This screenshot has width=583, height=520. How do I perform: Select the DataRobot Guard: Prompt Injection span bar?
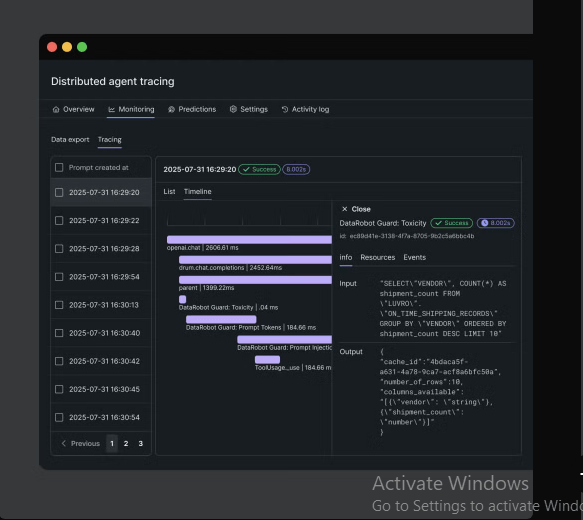click(x=284, y=339)
